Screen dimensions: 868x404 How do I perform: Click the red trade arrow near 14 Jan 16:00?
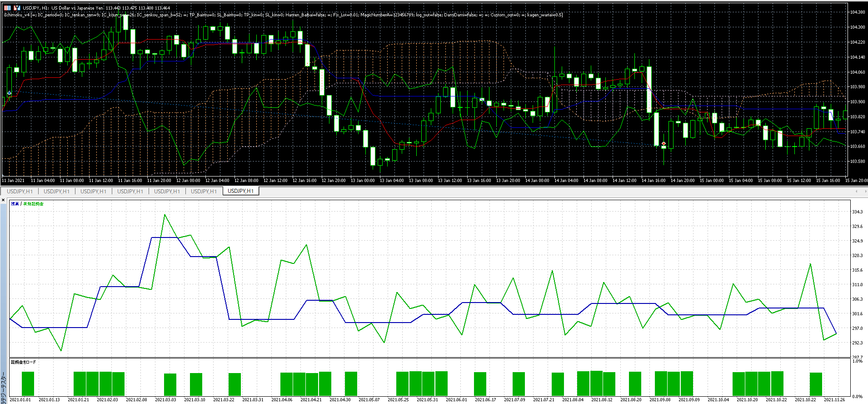pos(664,144)
